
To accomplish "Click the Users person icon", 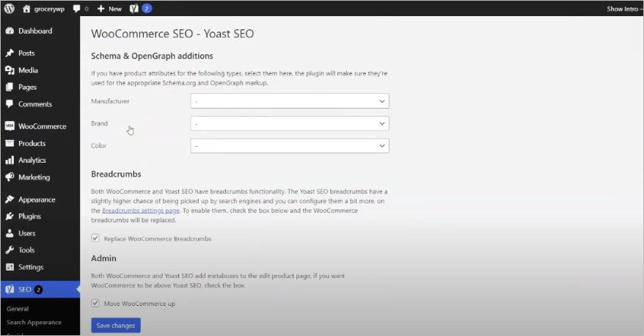I will coord(10,233).
